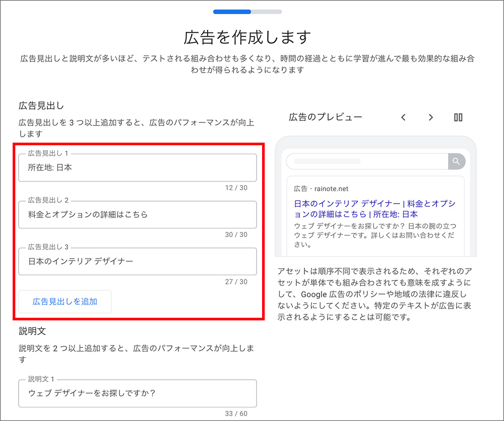Show next ad preview with right chevron
Viewport: 504px width, 421px height.
pos(431,117)
